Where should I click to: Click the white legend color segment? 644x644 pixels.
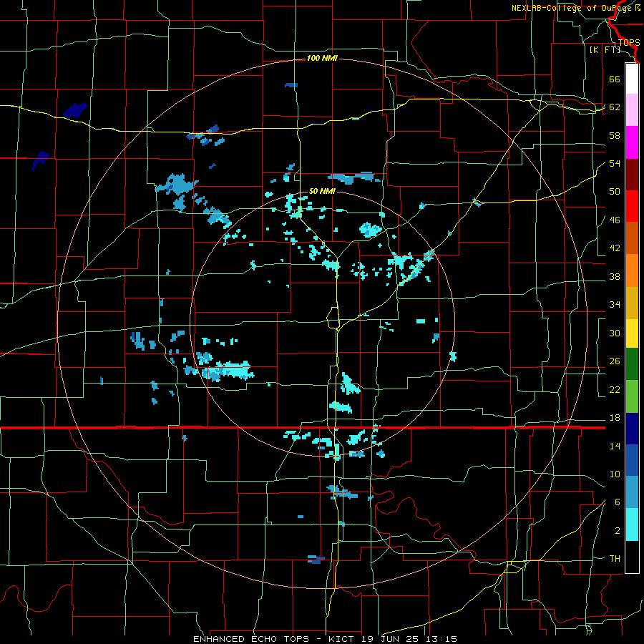click(632, 79)
